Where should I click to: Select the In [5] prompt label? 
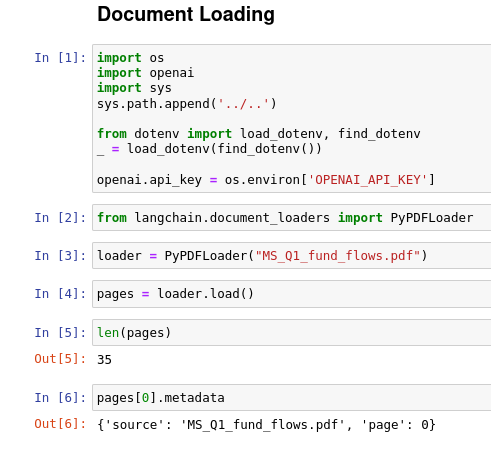(60, 333)
